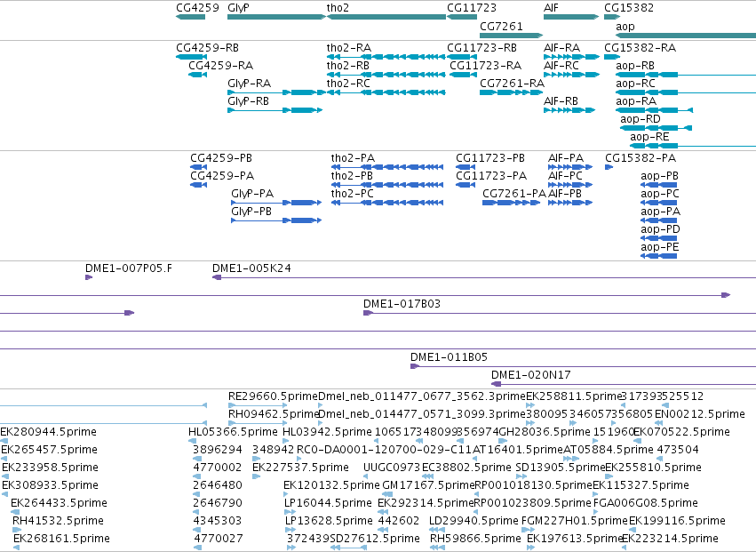
Task: Select the CG15382 gene label
Action: [629, 8]
